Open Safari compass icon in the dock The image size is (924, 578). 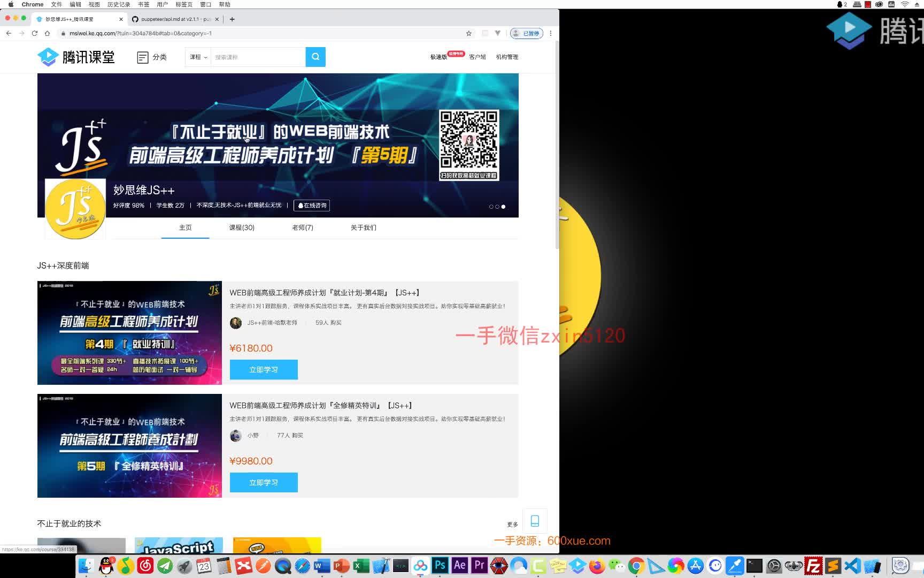tap(303, 566)
